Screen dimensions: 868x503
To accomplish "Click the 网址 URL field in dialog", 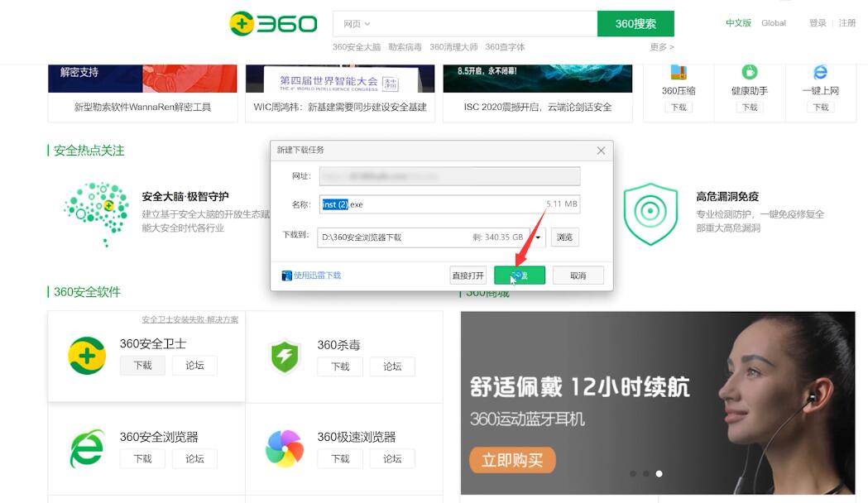I will coord(449,176).
